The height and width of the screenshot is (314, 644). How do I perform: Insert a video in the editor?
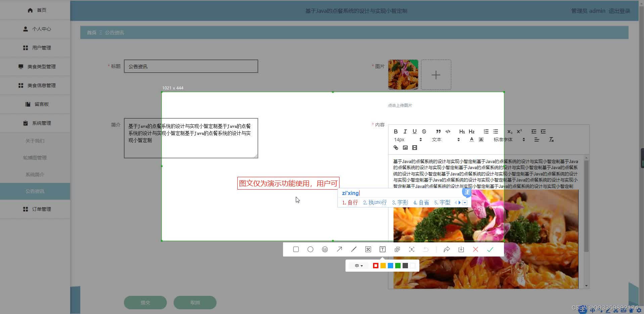pyautogui.click(x=414, y=148)
